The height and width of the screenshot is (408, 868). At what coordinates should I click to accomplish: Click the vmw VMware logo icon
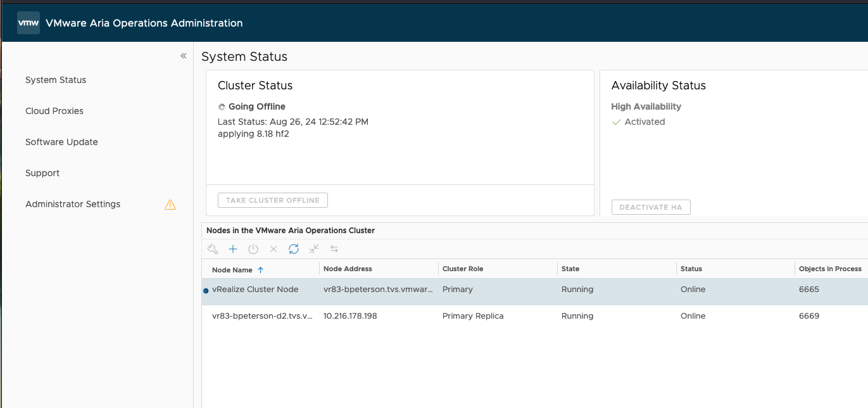(28, 22)
